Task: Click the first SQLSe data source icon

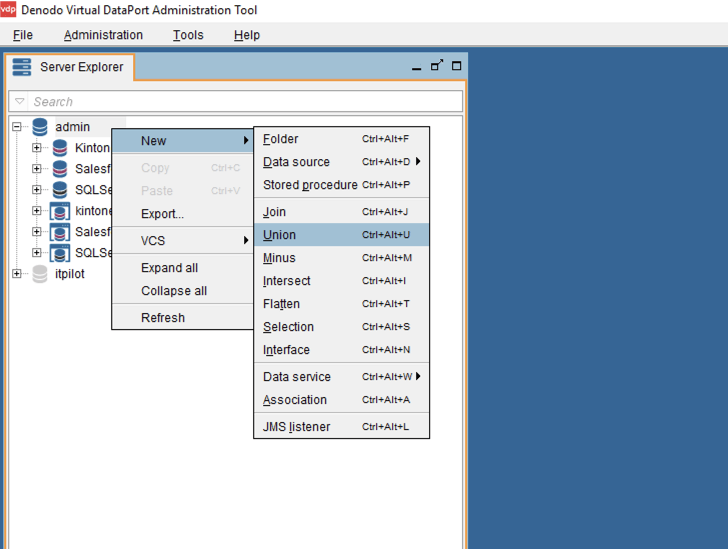Action: click(60, 190)
